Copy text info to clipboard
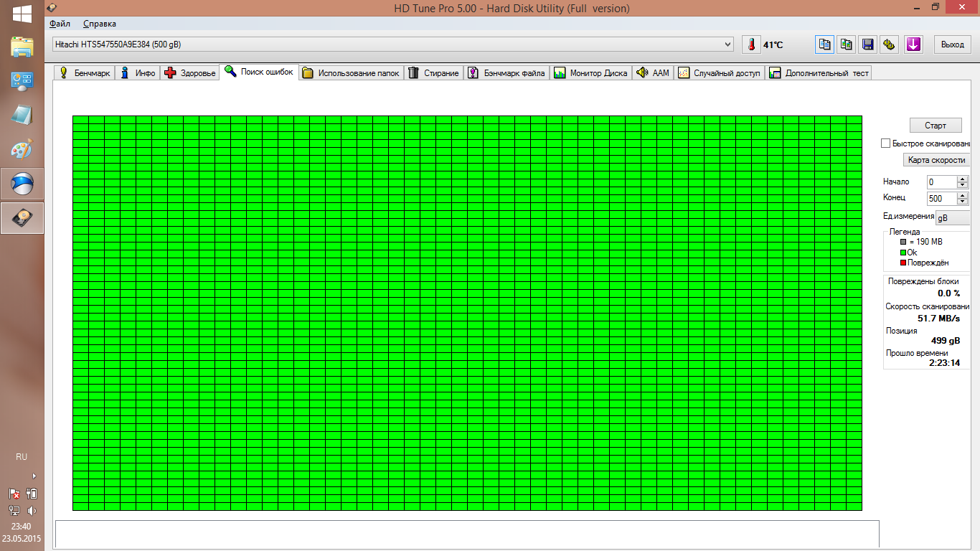The image size is (980, 551). 825,44
